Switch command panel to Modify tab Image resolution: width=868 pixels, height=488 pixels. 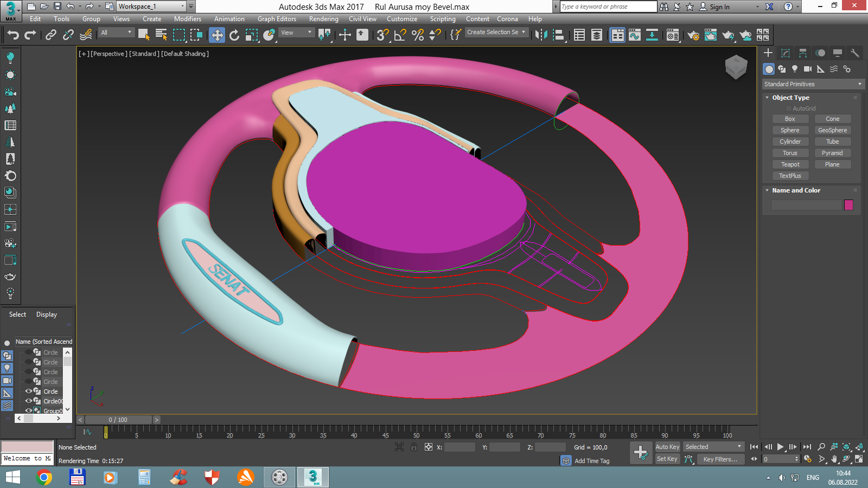pos(786,53)
